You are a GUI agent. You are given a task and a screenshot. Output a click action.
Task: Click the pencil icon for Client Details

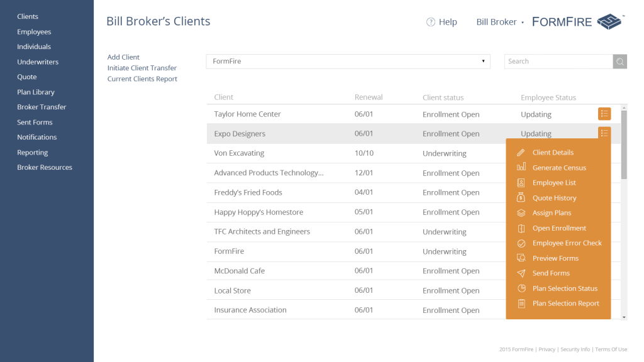pyautogui.click(x=521, y=153)
